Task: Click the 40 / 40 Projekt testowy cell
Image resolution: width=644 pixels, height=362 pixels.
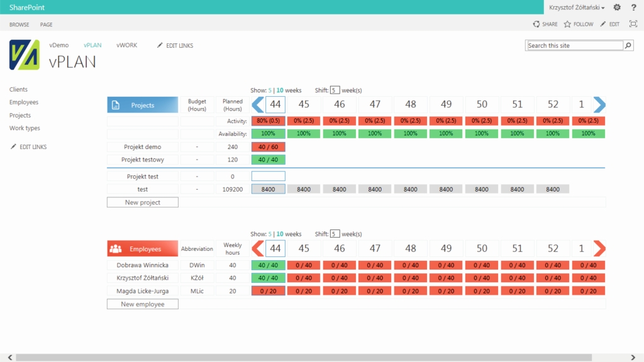Action: [268, 160]
